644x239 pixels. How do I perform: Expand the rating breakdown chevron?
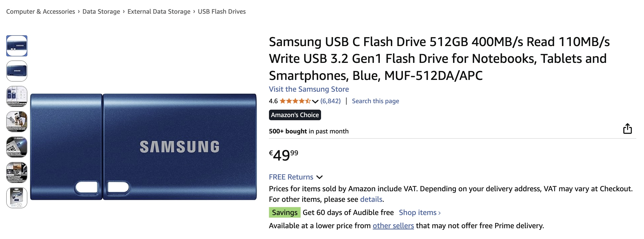315,101
